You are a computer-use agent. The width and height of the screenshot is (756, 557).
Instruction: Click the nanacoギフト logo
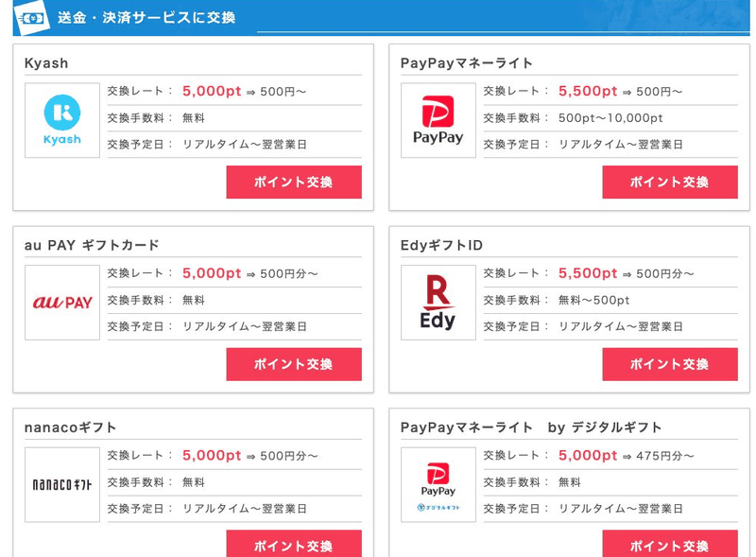click(62, 484)
